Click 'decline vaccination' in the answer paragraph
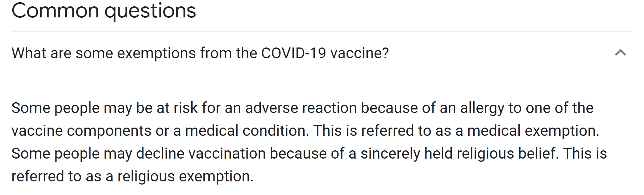The height and width of the screenshot is (195, 644). click(x=201, y=153)
